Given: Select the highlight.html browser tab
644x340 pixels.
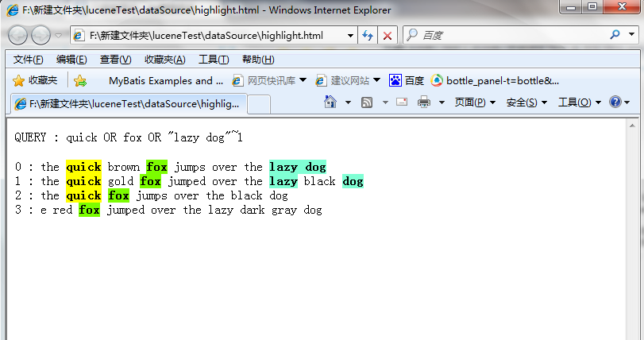Looking at the screenshot, I should [129, 104].
